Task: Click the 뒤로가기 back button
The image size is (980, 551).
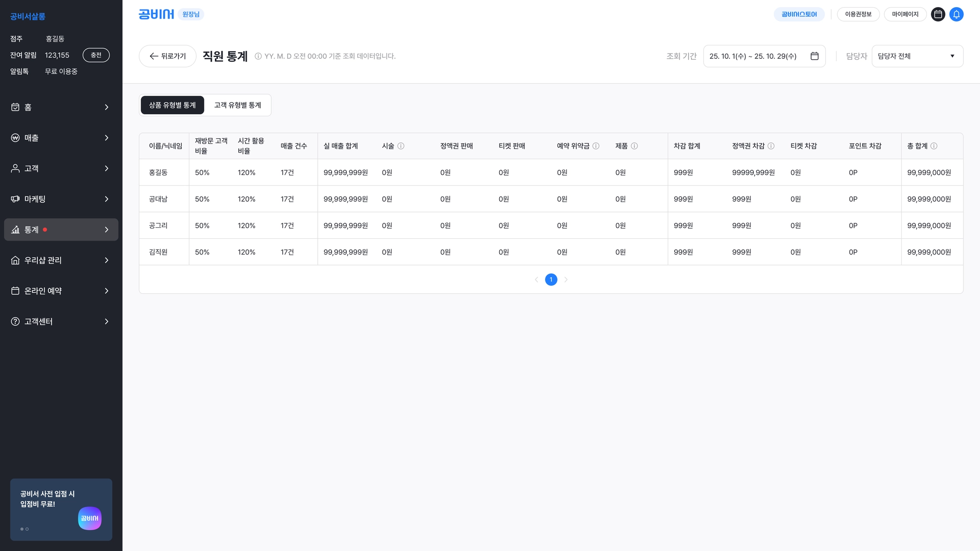Action: point(167,56)
